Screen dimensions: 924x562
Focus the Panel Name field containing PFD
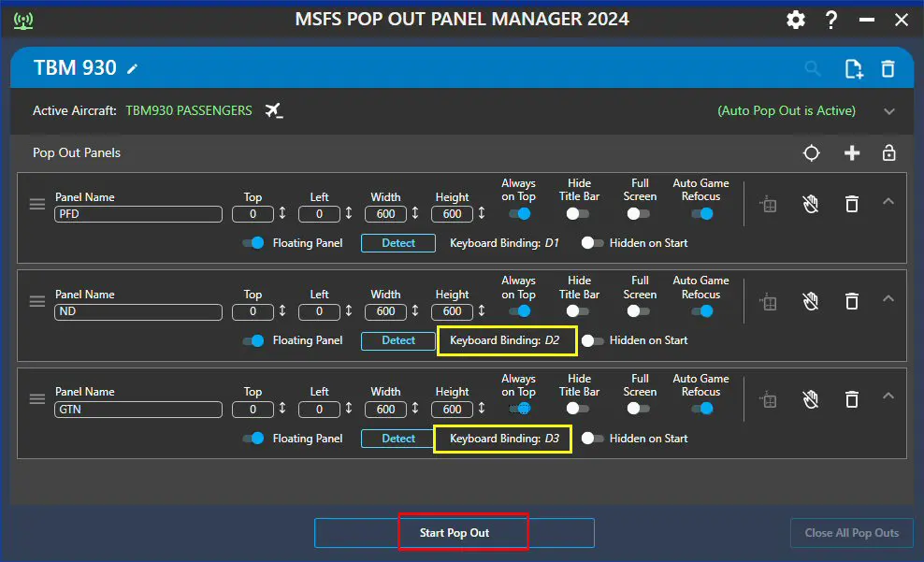click(x=138, y=214)
